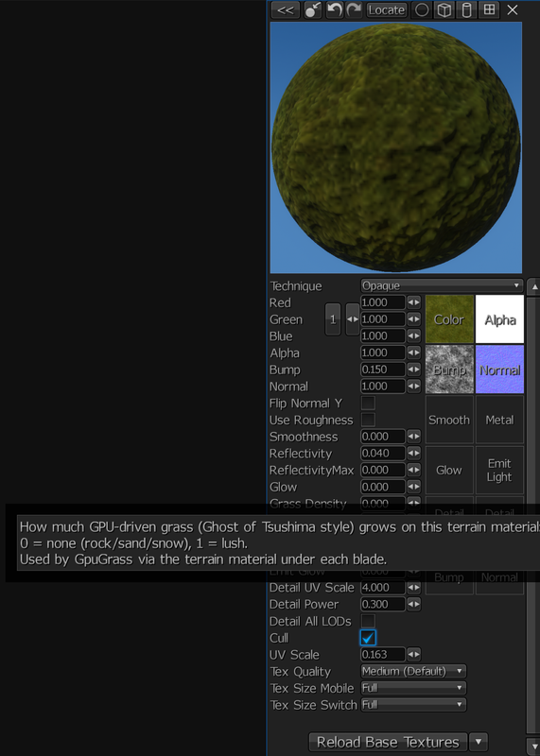Click the Alpha texture slot
The image size is (540, 756).
(499, 319)
